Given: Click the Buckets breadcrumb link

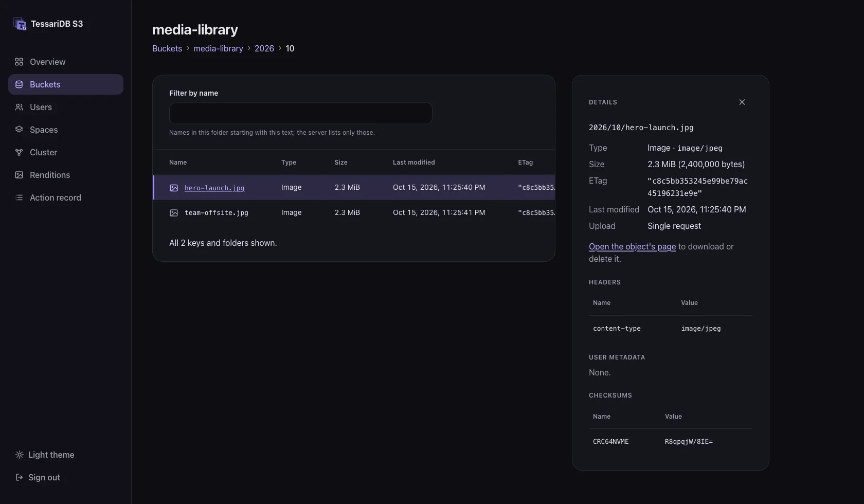Looking at the screenshot, I should tap(167, 48).
